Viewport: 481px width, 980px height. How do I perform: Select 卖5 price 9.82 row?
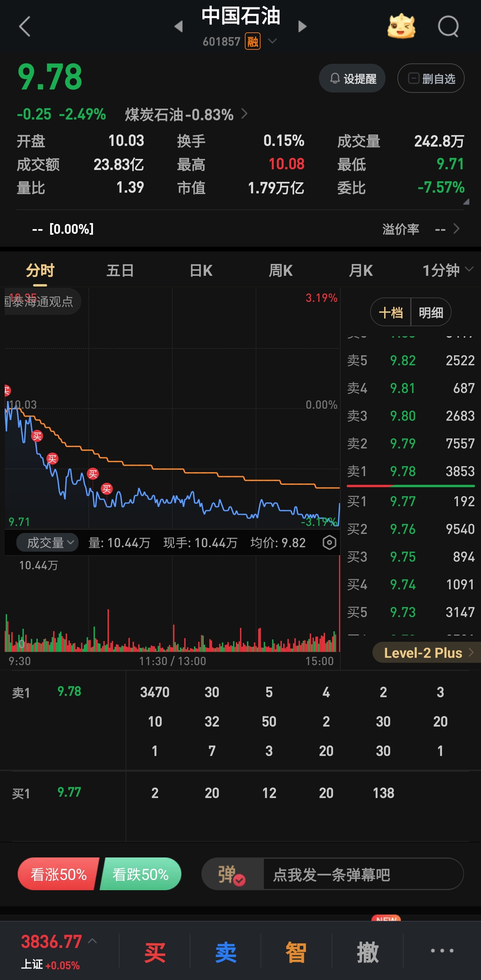click(411, 360)
